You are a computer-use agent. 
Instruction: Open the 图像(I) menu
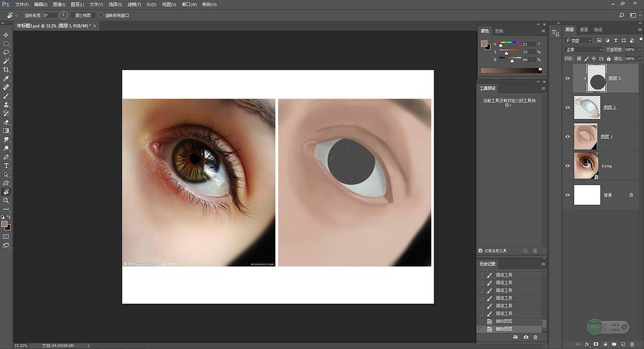coord(59,5)
